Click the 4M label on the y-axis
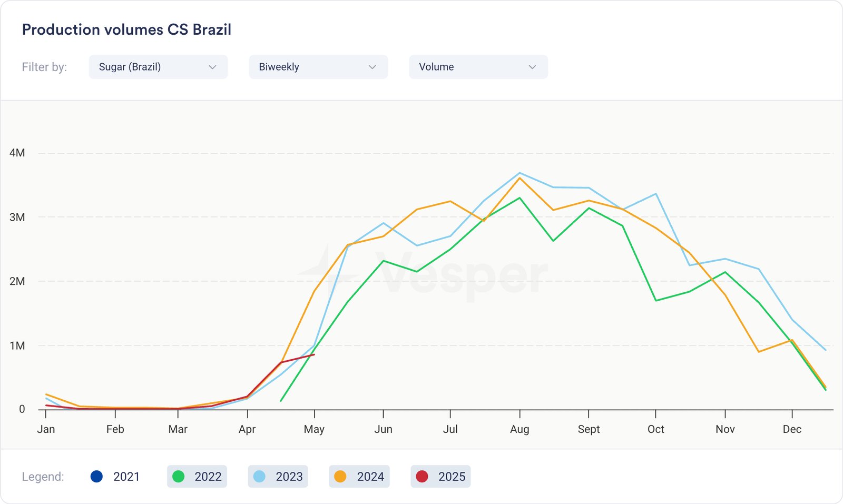Viewport: 843px width, 504px height. (17, 153)
